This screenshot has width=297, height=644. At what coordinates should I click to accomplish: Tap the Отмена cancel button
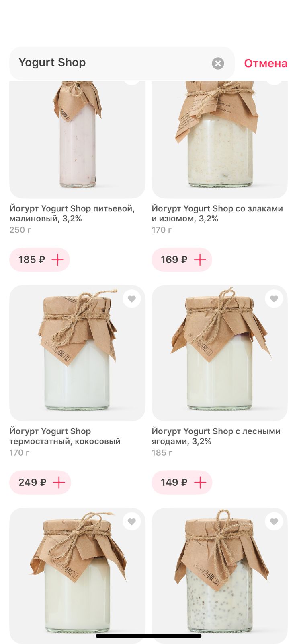266,63
